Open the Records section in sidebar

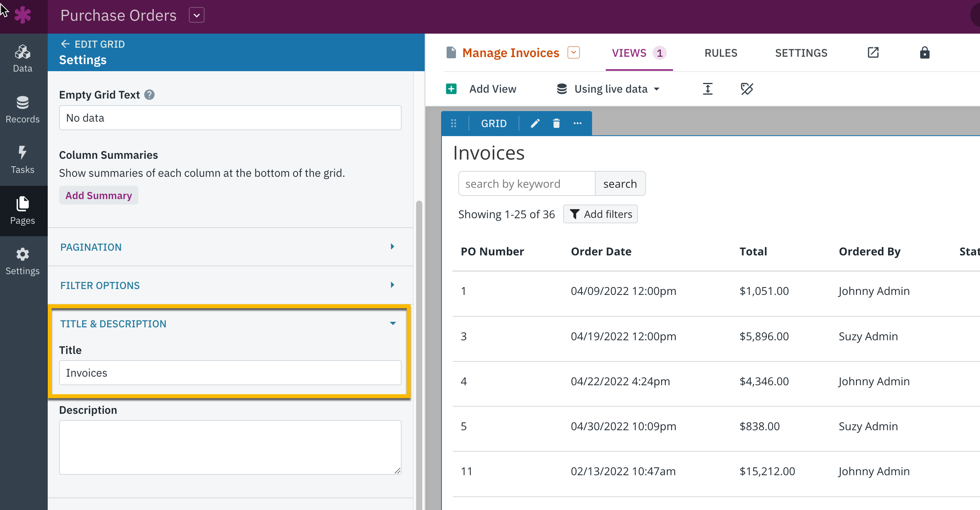(x=23, y=110)
